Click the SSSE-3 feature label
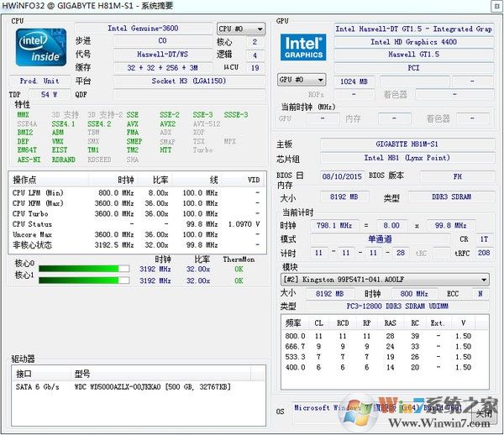504x435 pixels. (x=236, y=115)
